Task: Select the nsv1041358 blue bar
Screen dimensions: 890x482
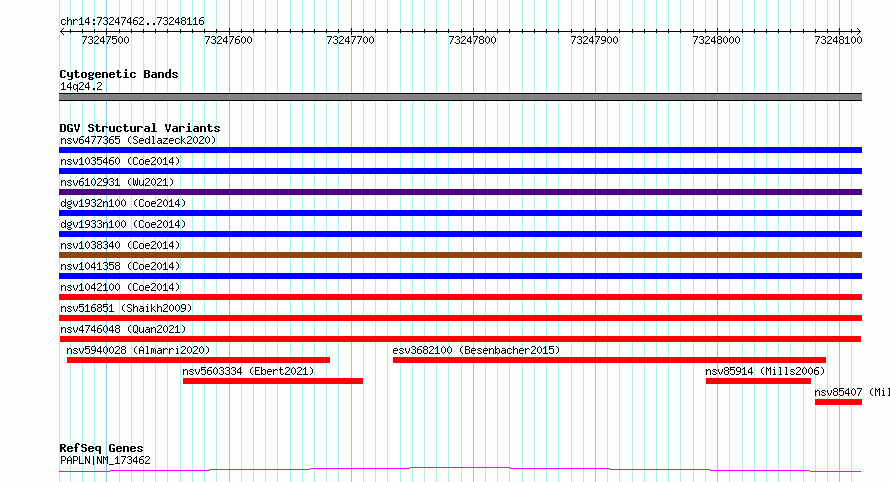Action: 460,276
